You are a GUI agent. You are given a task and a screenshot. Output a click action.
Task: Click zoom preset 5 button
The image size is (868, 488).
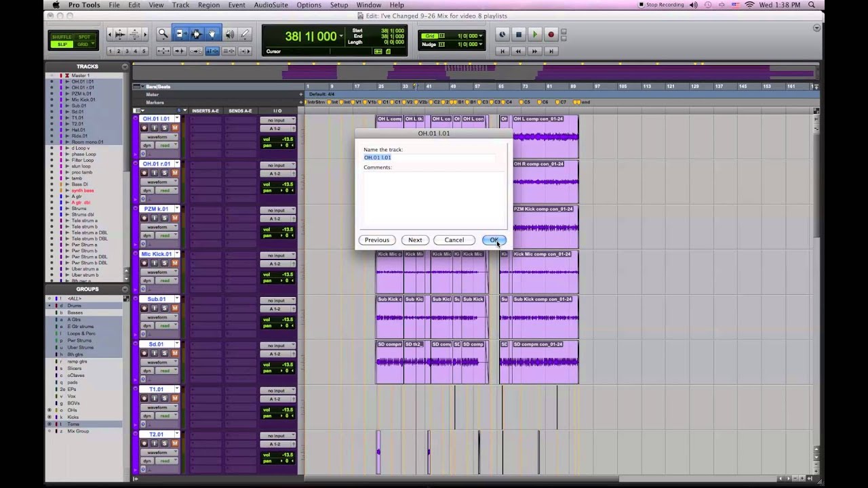[144, 51]
